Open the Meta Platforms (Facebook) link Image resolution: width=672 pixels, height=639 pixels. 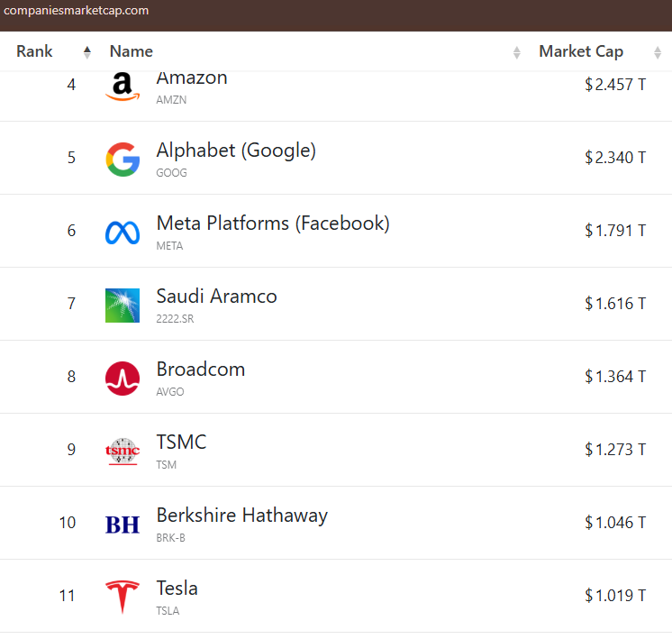(273, 224)
